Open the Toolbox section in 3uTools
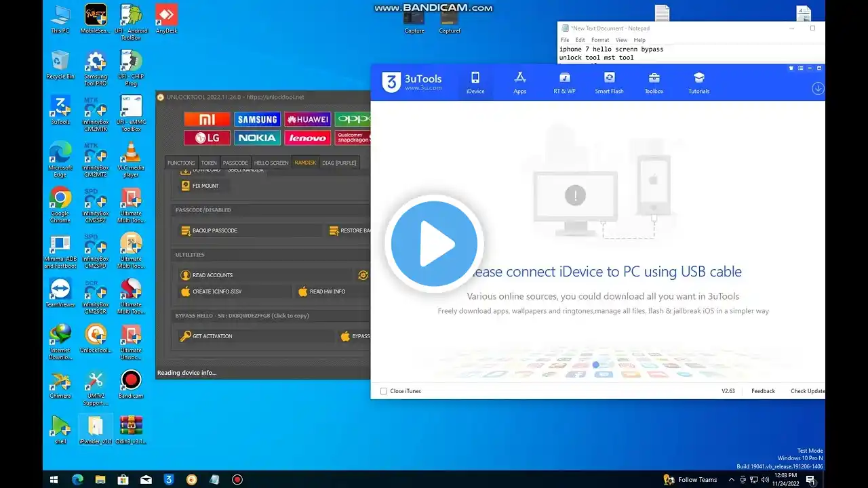 click(654, 82)
